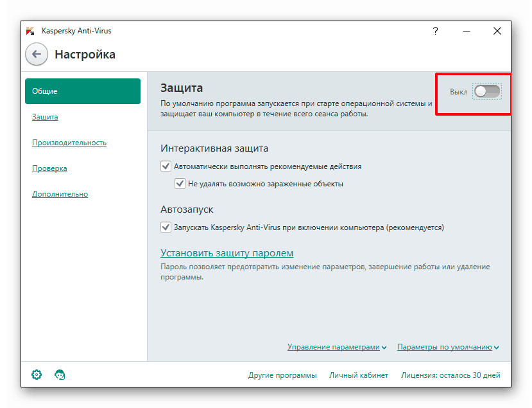Click the Автозапуск heading
Screen dimensions: 532x408
pyautogui.click(x=187, y=209)
